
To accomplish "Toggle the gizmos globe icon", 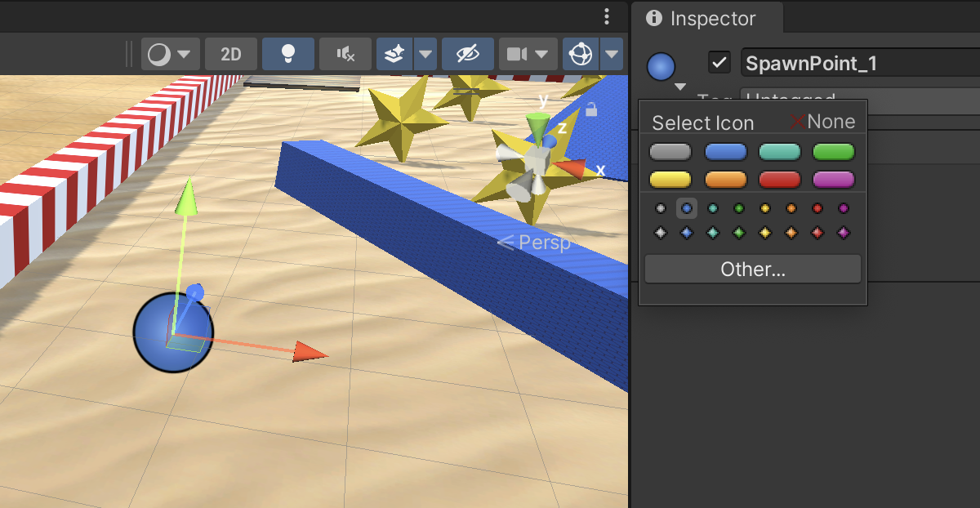I will click(x=580, y=55).
